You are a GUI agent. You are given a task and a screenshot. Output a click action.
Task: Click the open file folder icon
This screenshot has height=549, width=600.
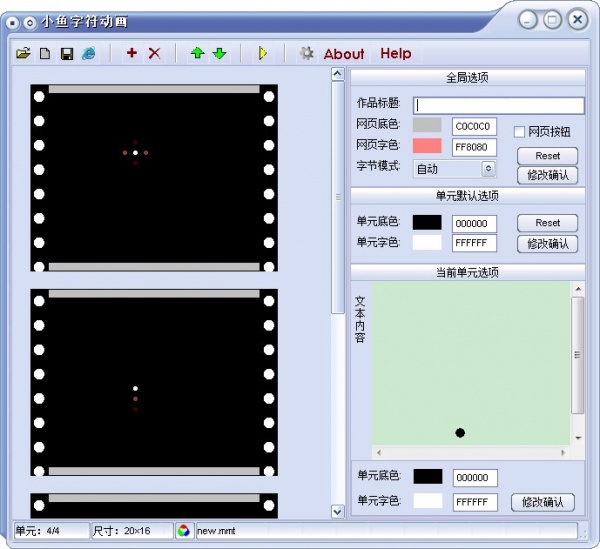[23, 54]
